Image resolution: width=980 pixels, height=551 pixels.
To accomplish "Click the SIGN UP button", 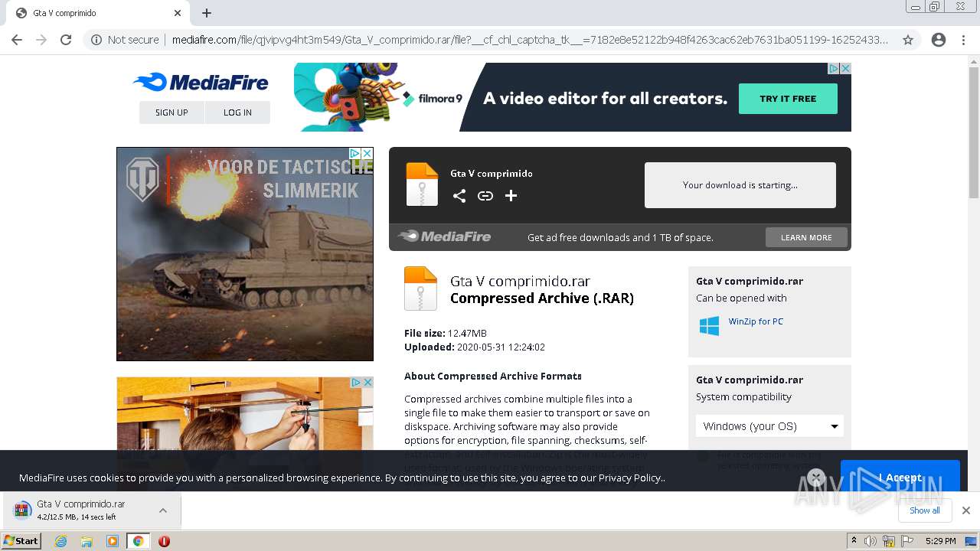I will click(x=171, y=112).
